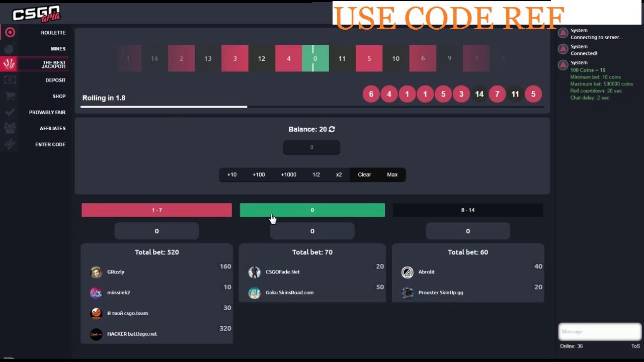The height and width of the screenshot is (362, 644).
Task: Click the 13 tile on the wheel
Action: pos(208,58)
